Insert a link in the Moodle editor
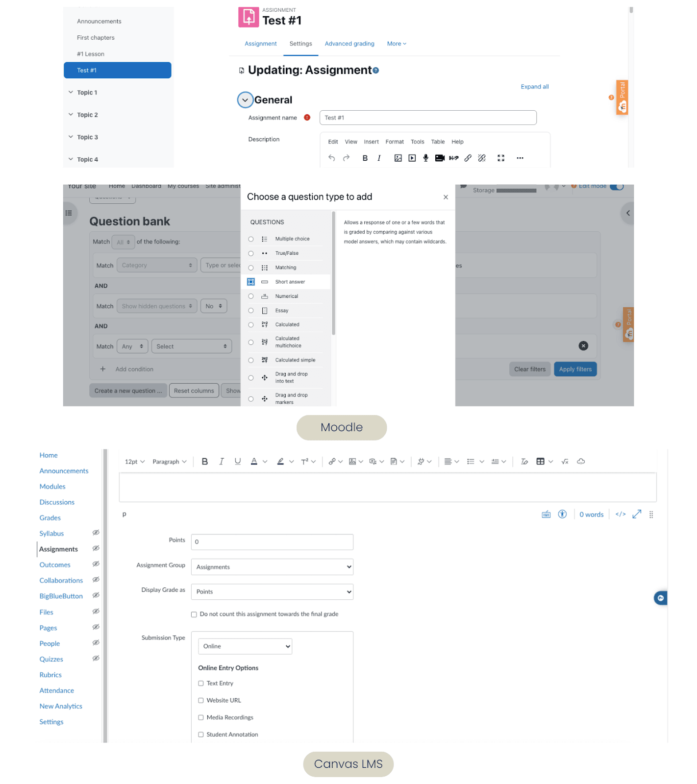This screenshot has height=784, width=697. pyautogui.click(x=468, y=158)
